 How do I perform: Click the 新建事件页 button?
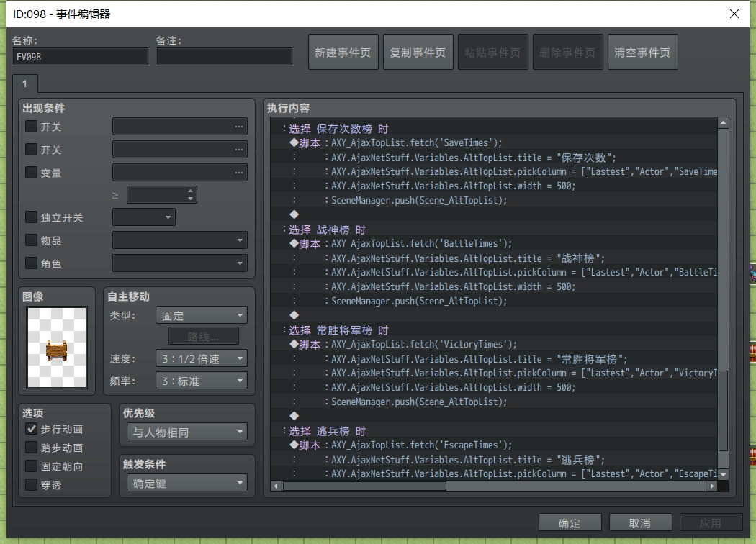343,52
